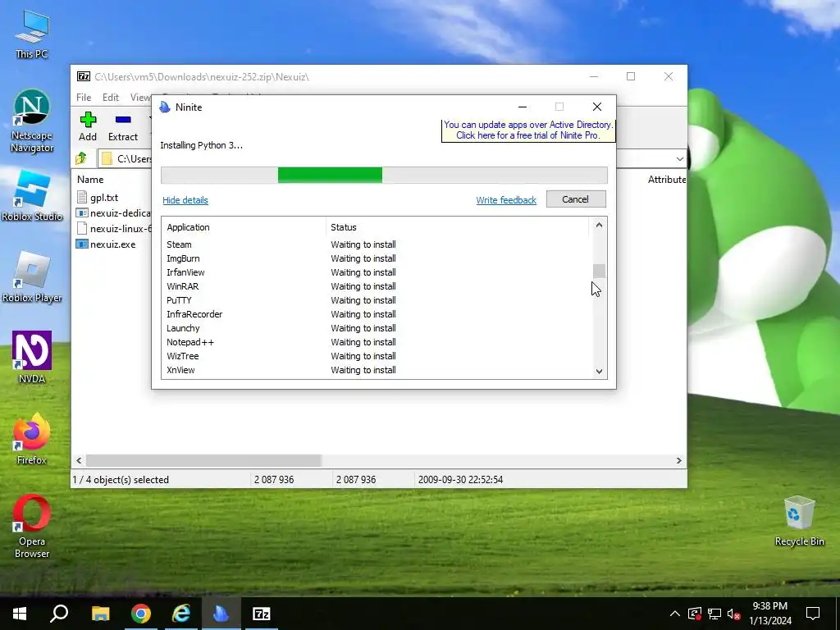Click 7-Zip Extract toolbar button
Viewport: 840px width, 630px height.
[123, 127]
